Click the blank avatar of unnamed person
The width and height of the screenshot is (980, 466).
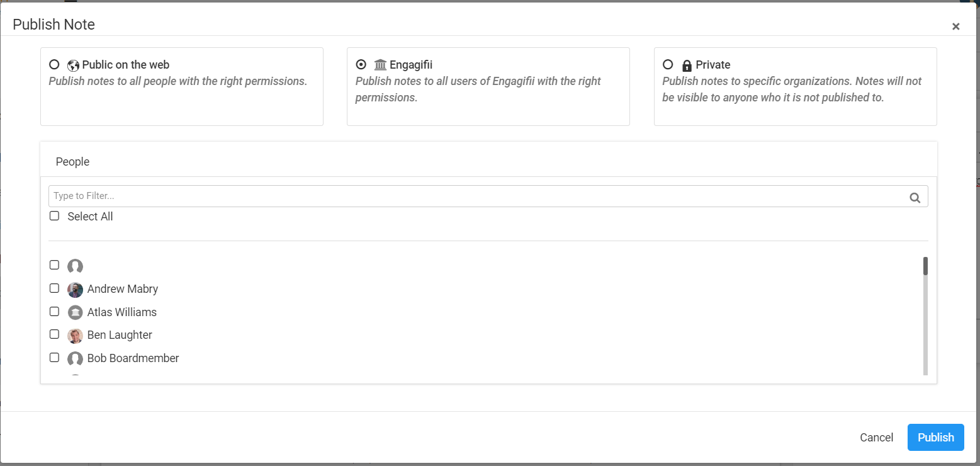tap(76, 266)
